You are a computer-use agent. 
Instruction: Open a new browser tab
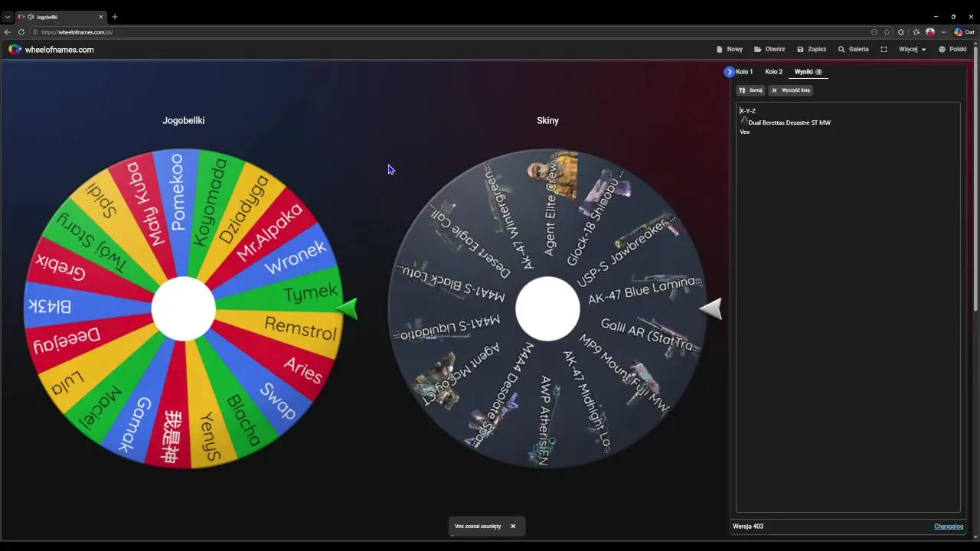115,17
